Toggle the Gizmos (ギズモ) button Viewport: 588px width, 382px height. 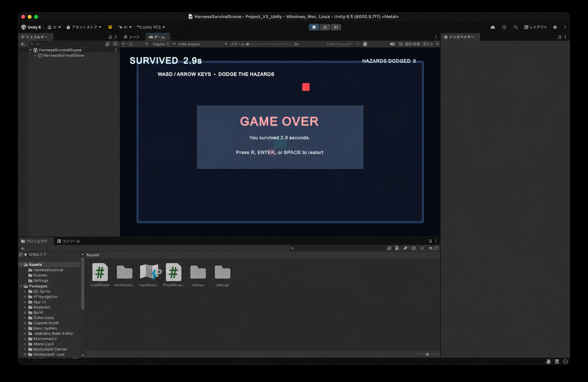point(428,44)
